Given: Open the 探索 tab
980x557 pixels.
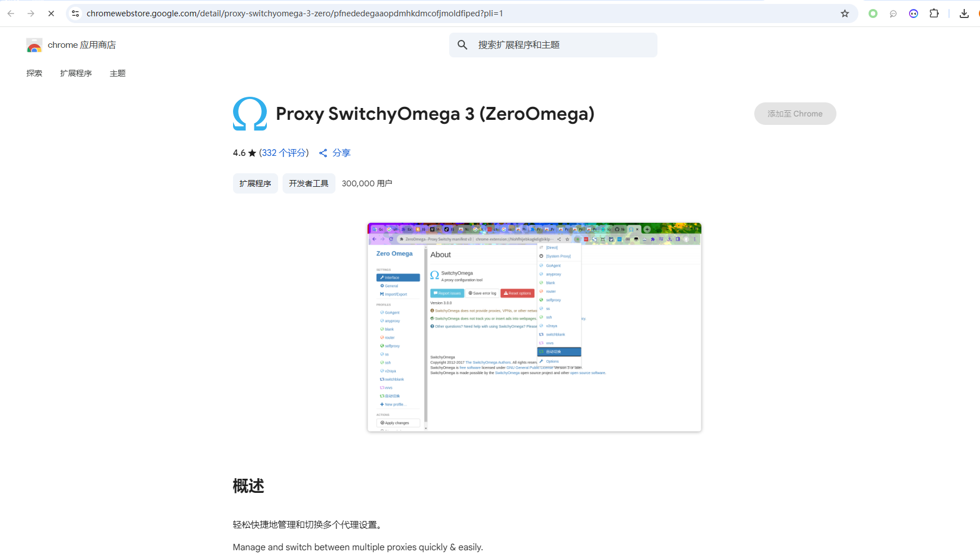Looking at the screenshot, I should [34, 73].
